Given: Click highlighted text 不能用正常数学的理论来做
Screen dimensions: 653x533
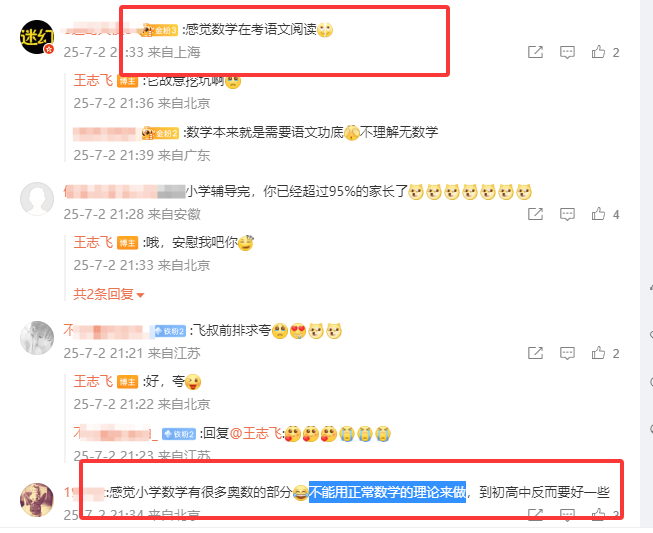Looking at the screenshot, I should click(x=387, y=492).
